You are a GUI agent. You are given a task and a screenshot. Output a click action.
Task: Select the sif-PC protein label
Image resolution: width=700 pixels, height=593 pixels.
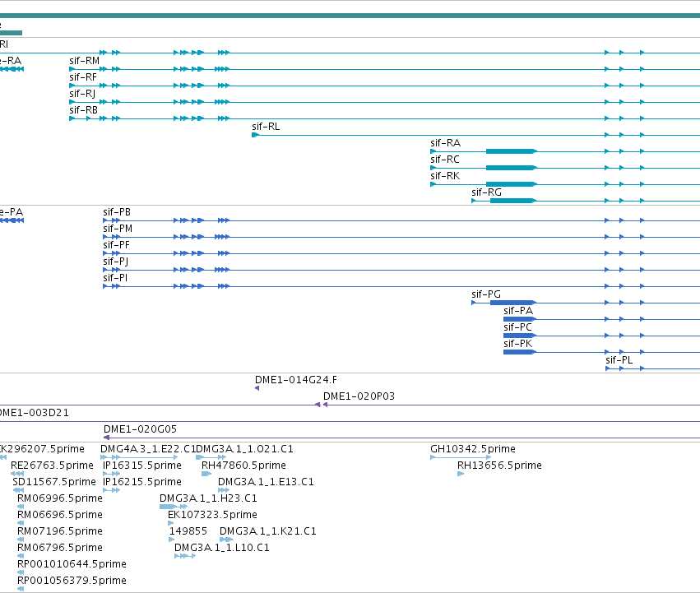click(x=518, y=327)
